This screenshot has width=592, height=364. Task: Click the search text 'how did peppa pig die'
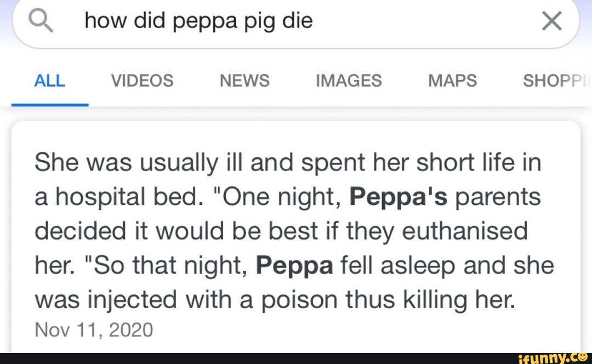pyautogui.click(x=198, y=21)
